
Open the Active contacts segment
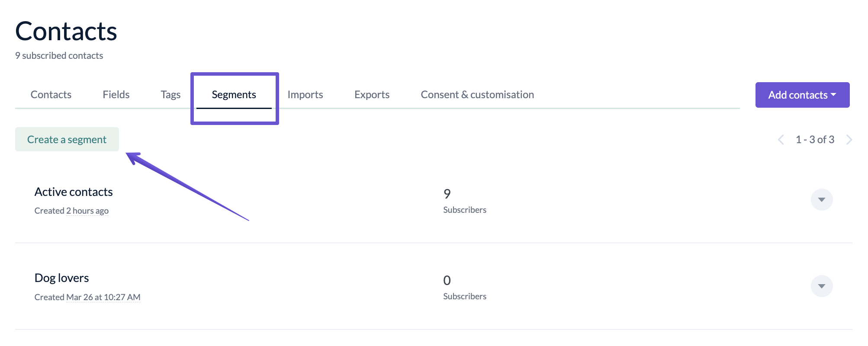pos(74,192)
